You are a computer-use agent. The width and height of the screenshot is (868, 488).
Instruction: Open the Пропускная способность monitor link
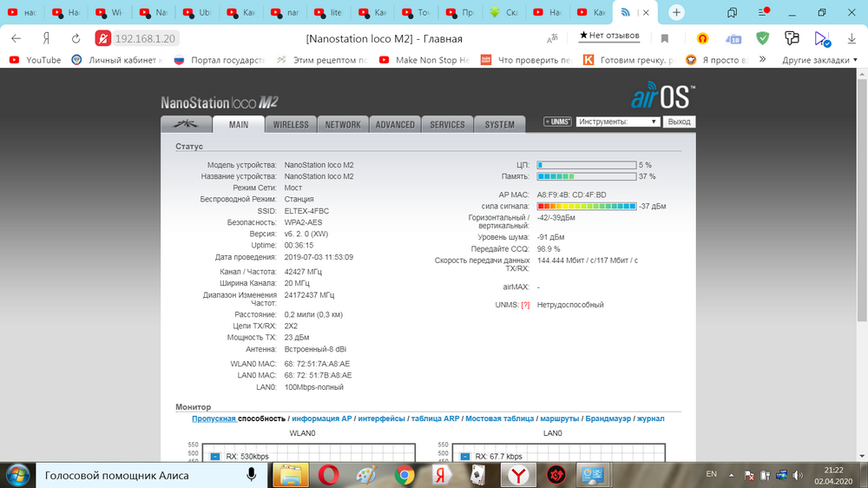coord(238,419)
